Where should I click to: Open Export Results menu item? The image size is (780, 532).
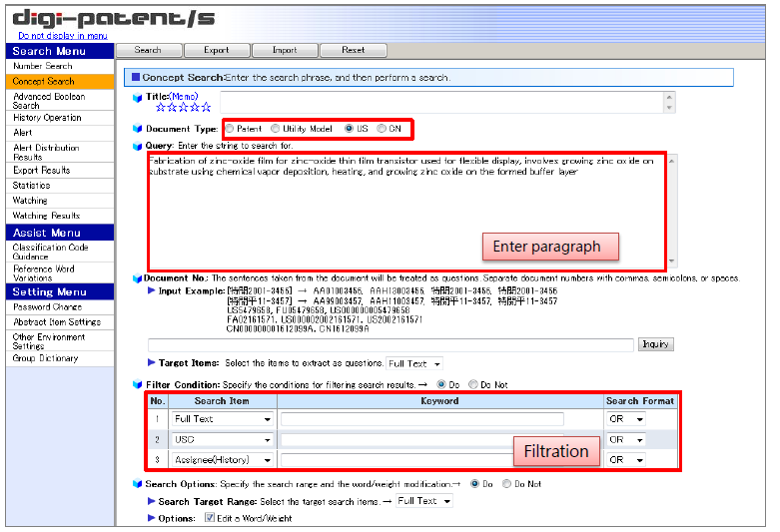pyautogui.click(x=60, y=170)
